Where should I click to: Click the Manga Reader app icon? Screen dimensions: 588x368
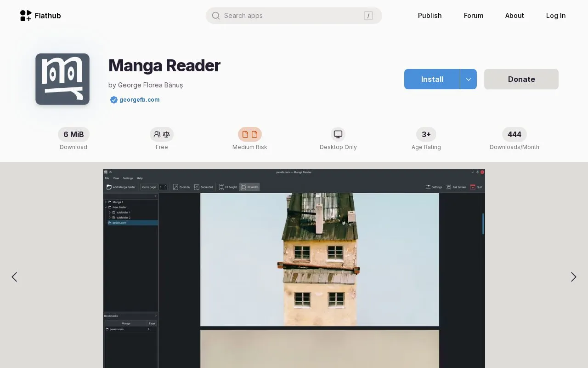[62, 79]
